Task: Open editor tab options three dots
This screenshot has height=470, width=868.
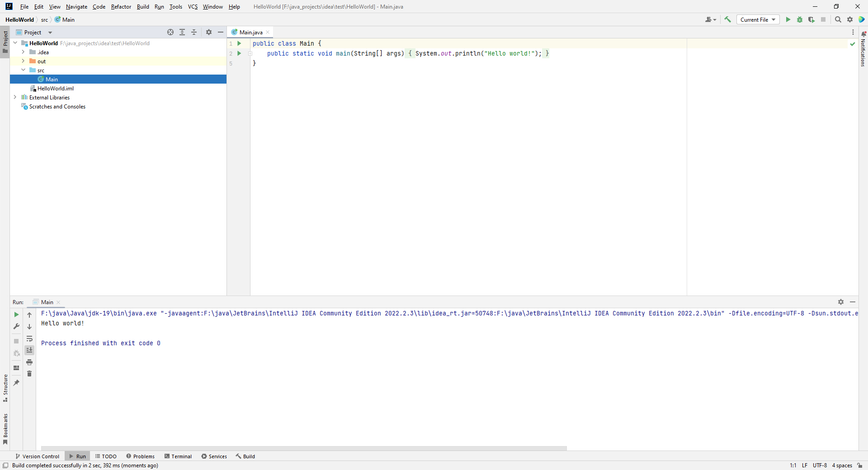Action: coord(853,32)
